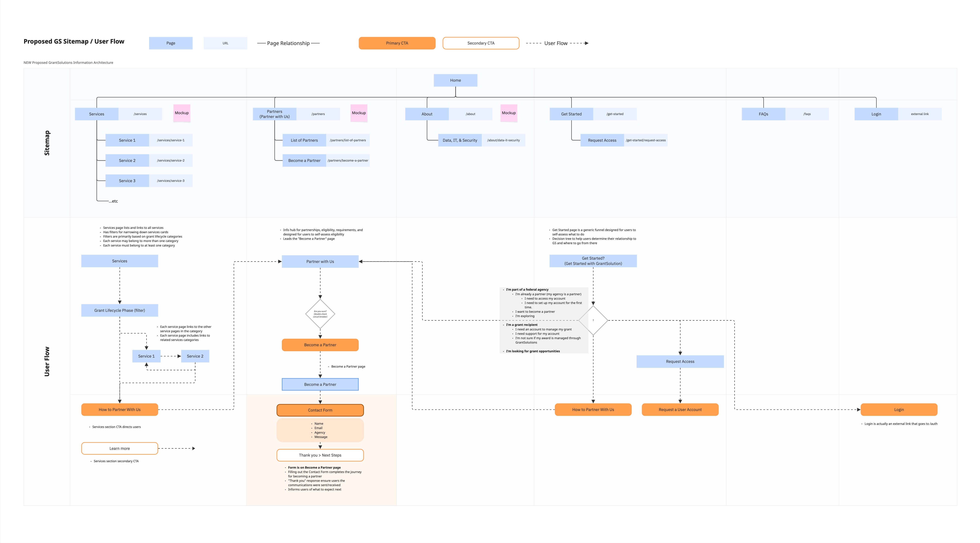The width and height of the screenshot is (980, 543).
Task: Select the Get Started? (Get Started with GrantSolution) box
Action: (593, 261)
